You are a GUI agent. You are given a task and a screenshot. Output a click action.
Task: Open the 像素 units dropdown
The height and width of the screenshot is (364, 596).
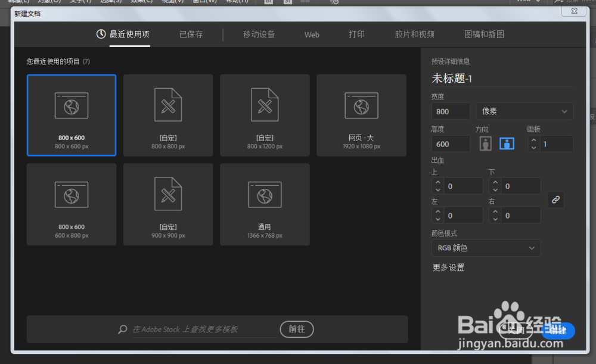click(524, 111)
